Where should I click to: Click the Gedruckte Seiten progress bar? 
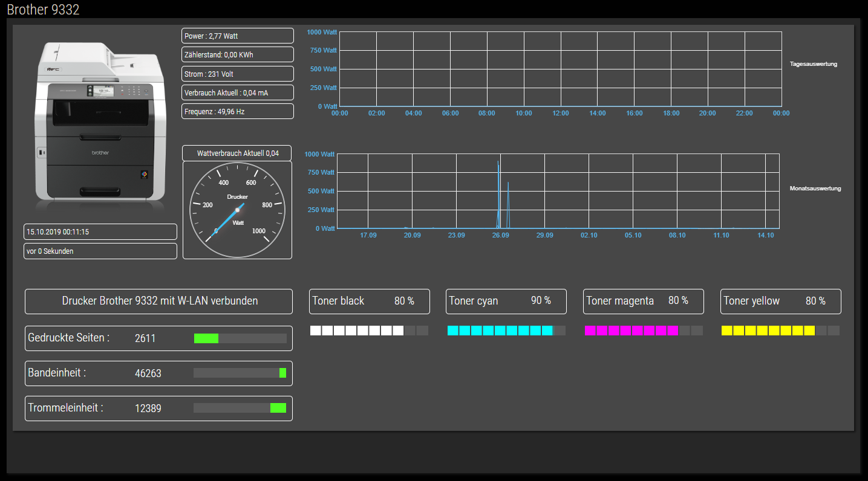pyautogui.click(x=240, y=338)
